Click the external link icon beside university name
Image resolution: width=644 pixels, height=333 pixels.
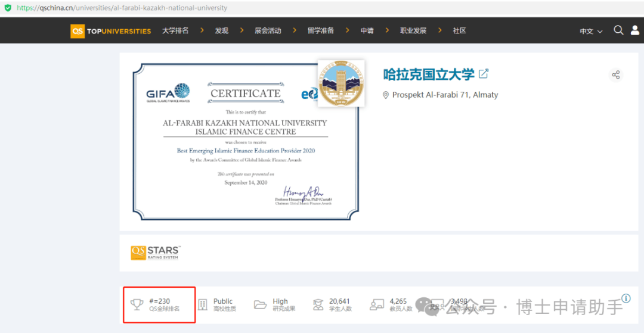(x=484, y=74)
